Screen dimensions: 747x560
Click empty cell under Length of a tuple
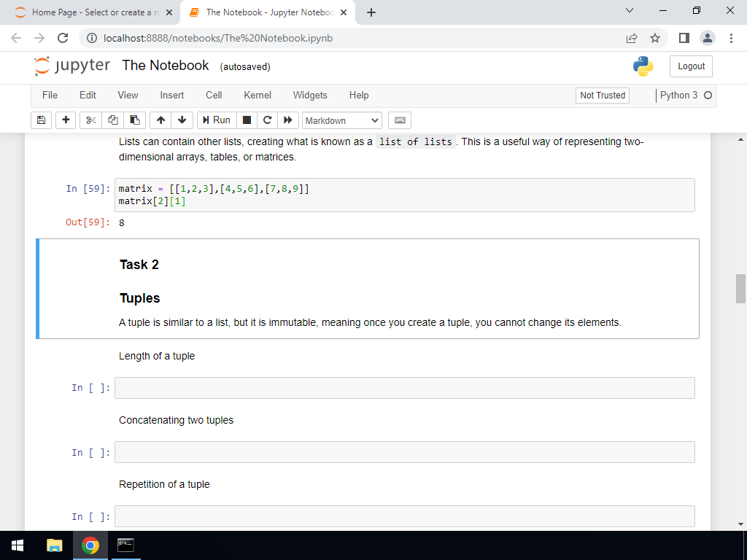[404, 388]
